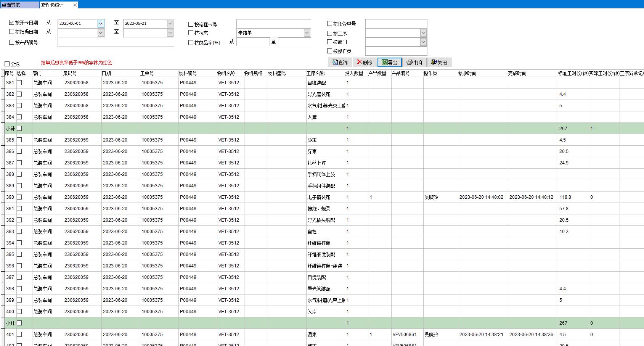The width and height of the screenshot is (644, 346).
Task: Open end date 2023-06-21 dropdown arrow
Action: 170,24
